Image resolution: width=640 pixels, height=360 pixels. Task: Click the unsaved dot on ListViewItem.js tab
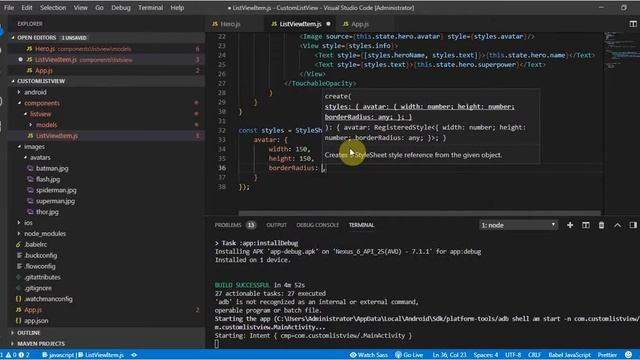328,24
